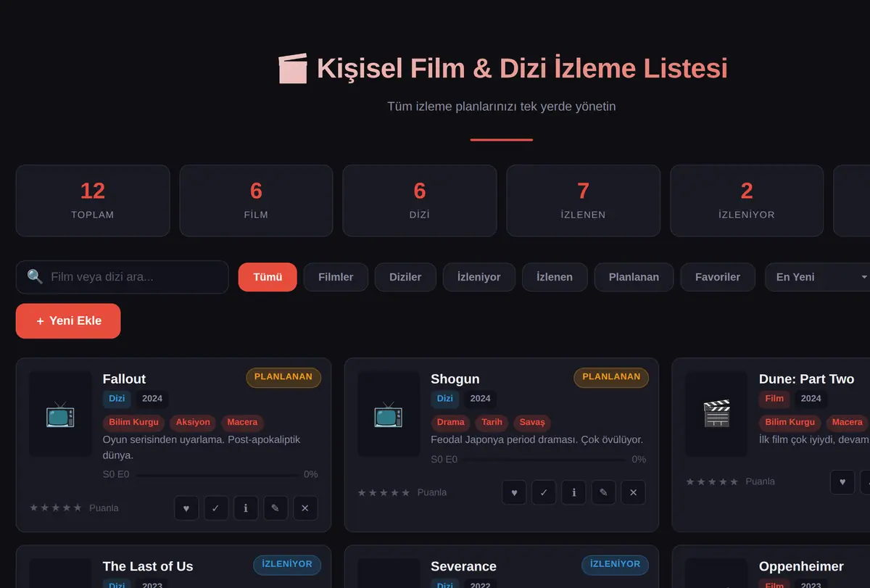
Task: Click the magnifier icon in search box
Action: coord(35,277)
